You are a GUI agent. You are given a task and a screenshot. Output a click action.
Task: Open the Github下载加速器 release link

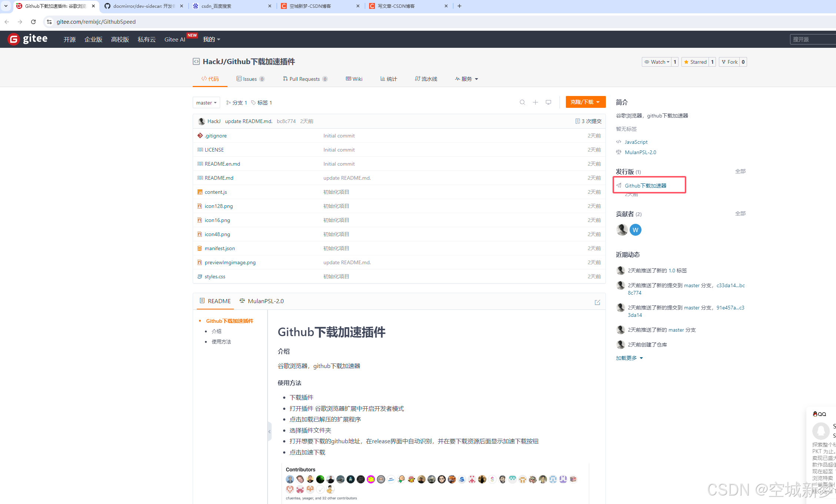click(x=645, y=186)
